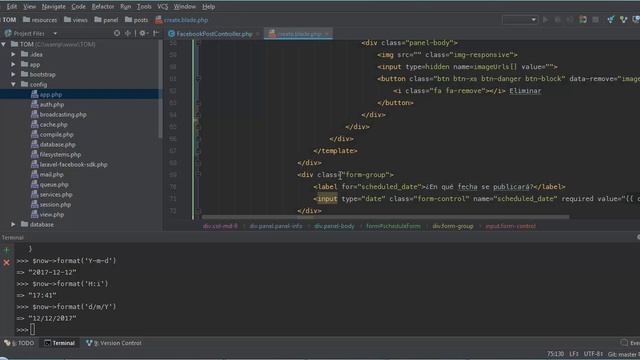This screenshot has width=640, height=360.
Task: Open the Code menu
Action: (x=78, y=7)
